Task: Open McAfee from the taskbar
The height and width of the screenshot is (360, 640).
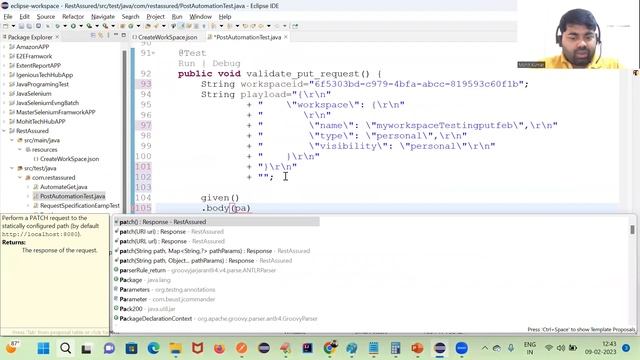Action: (198, 348)
